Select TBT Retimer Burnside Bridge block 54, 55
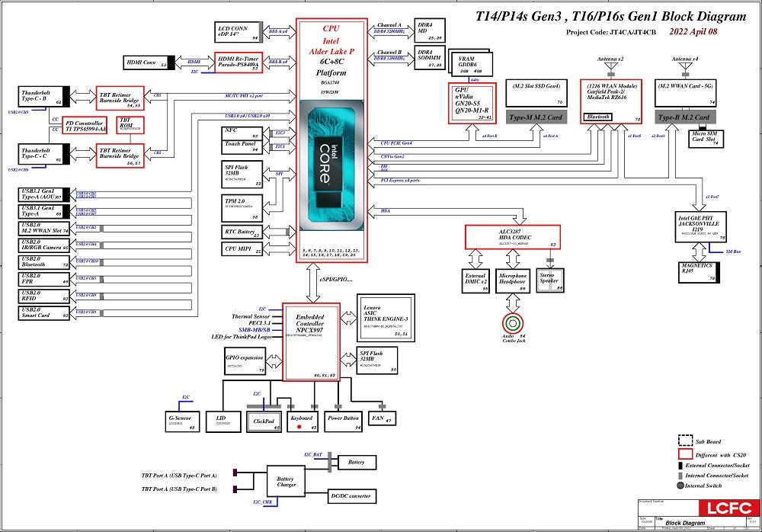 coord(120,98)
